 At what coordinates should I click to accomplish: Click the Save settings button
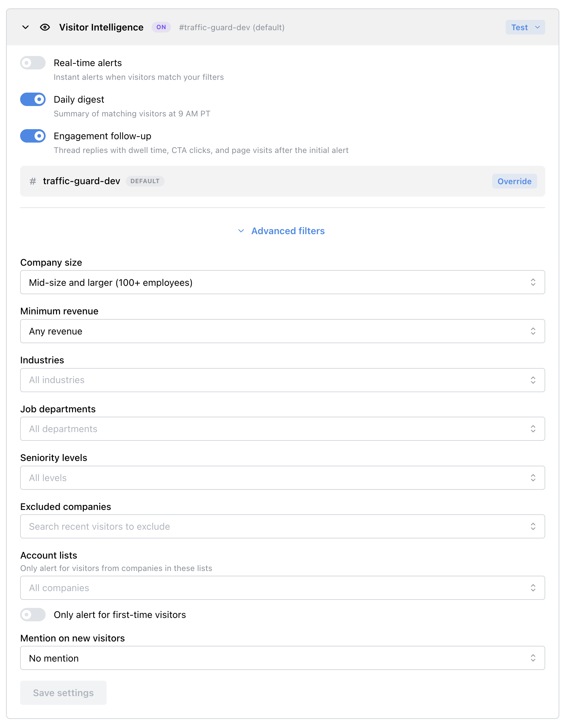click(x=63, y=692)
